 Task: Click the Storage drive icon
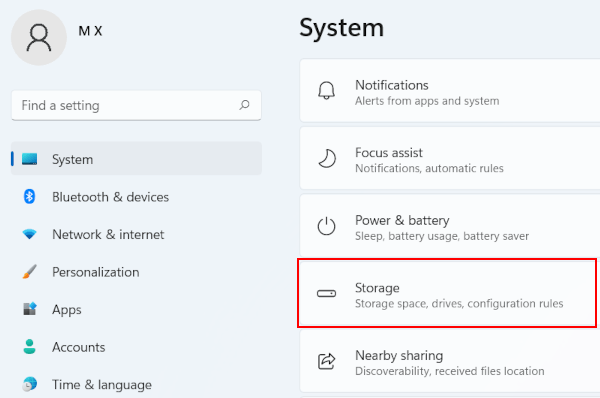(326, 294)
